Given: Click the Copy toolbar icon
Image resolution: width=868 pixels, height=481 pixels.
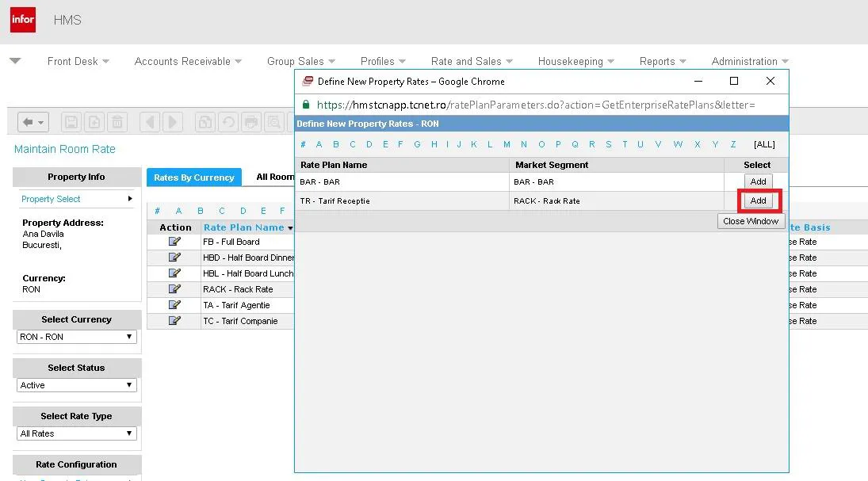Looking at the screenshot, I should pos(205,122).
